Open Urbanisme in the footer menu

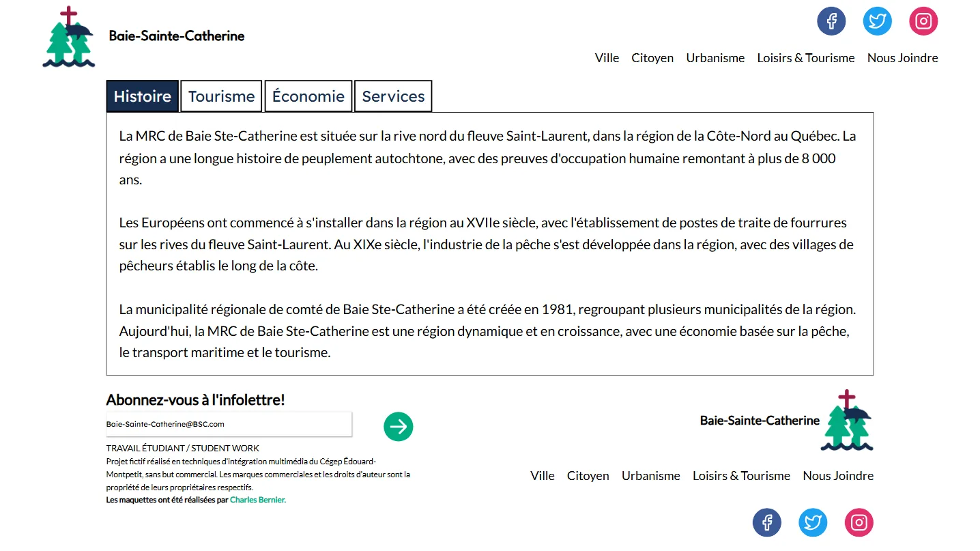pyautogui.click(x=650, y=476)
